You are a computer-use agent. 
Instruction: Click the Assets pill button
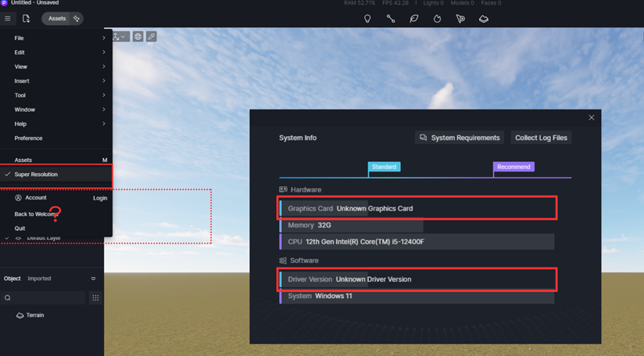57,19
